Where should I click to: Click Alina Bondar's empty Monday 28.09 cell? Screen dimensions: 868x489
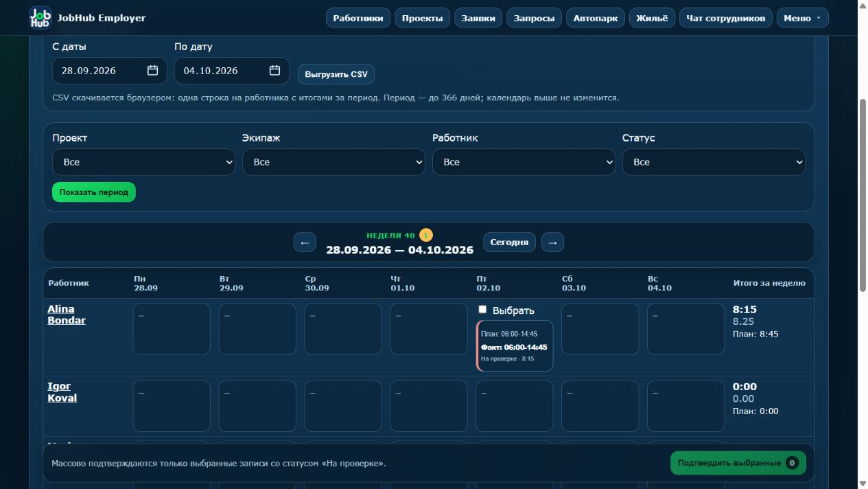(172, 329)
